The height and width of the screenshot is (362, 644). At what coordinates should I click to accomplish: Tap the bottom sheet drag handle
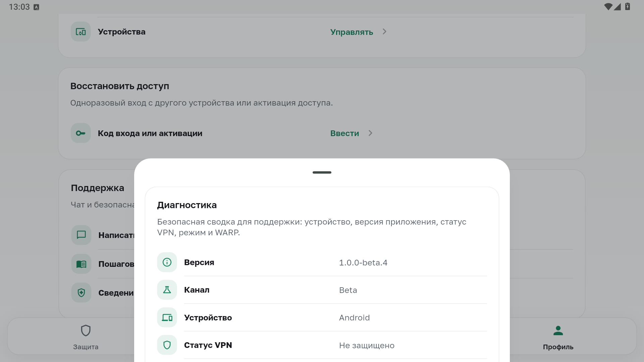[322, 172]
